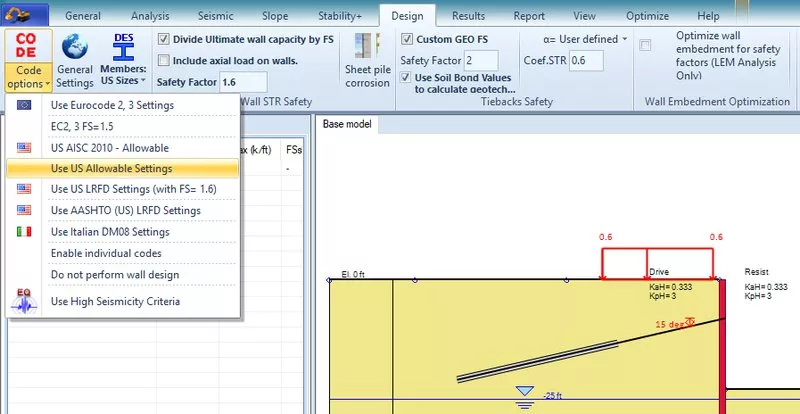The image size is (800, 414).
Task: Toggle Divide Ultimate wall capacity by FS
Action: [x=164, y=39]
